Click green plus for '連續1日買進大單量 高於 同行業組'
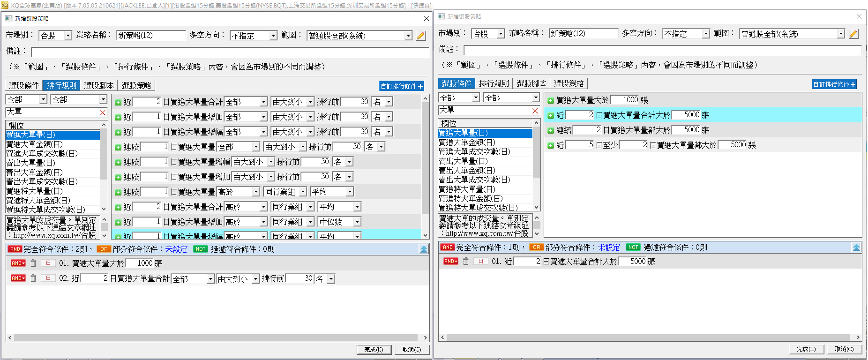Screen dimensions: 868x360 point(118,192)
